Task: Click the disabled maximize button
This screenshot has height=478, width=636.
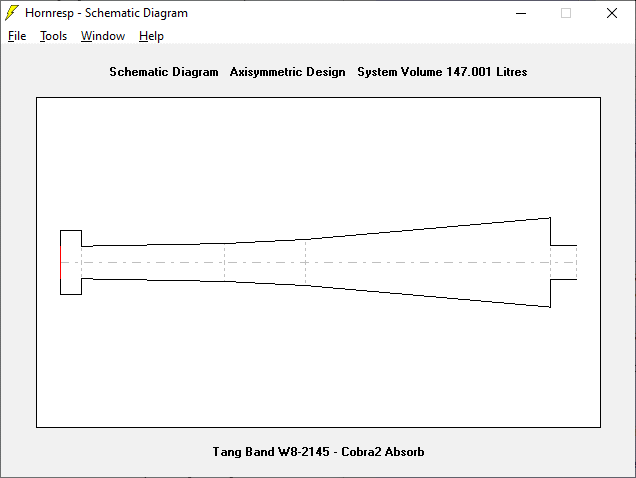Action: point(566,13)
